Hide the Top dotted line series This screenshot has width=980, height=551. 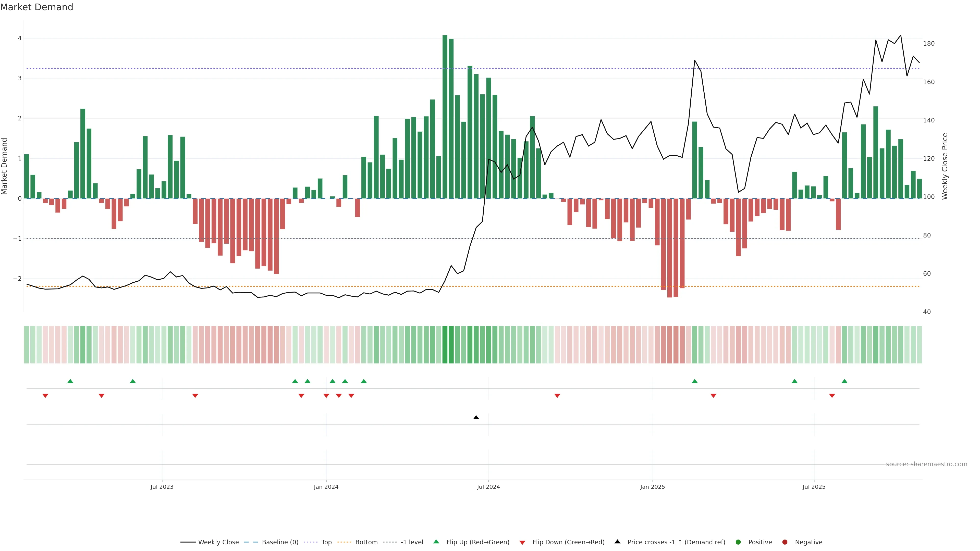tap(326, 542)
